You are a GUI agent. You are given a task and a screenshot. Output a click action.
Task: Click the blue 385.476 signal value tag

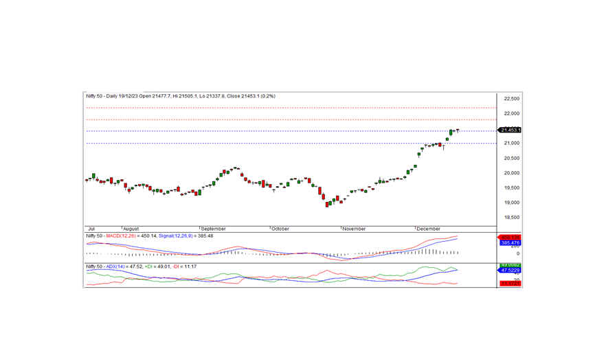(x=510, y=243)
